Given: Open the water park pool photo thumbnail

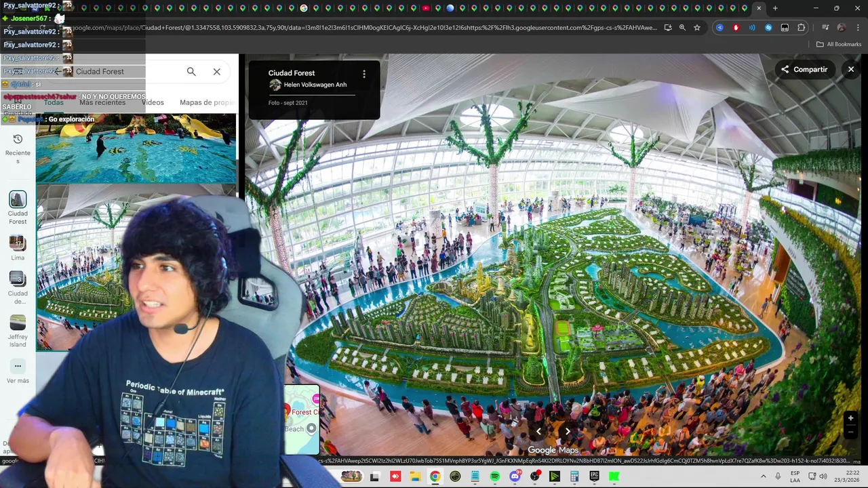Looking at the screenshot, I should (136, 148).
